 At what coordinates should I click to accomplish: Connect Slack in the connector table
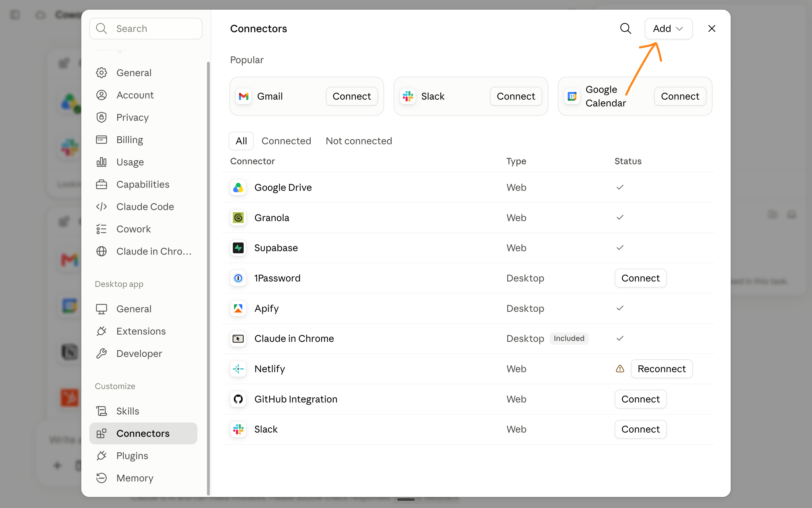[640, 429]
